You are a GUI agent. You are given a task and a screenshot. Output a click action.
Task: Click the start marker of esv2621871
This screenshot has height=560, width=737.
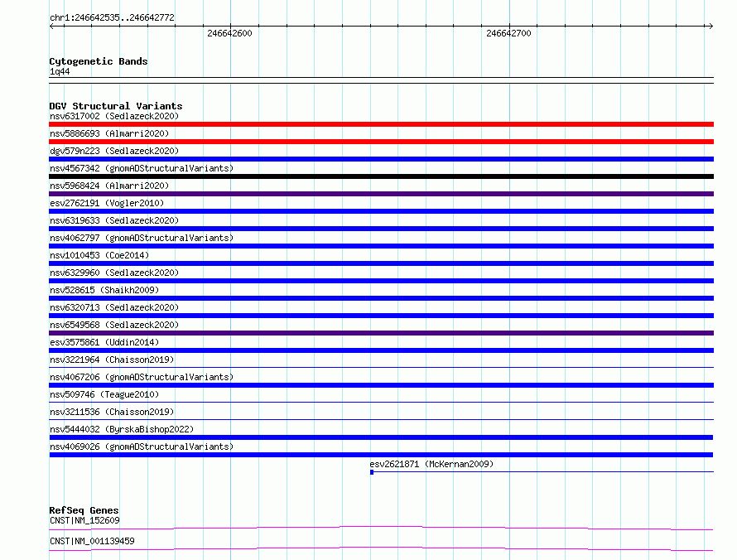click(372, 472)
